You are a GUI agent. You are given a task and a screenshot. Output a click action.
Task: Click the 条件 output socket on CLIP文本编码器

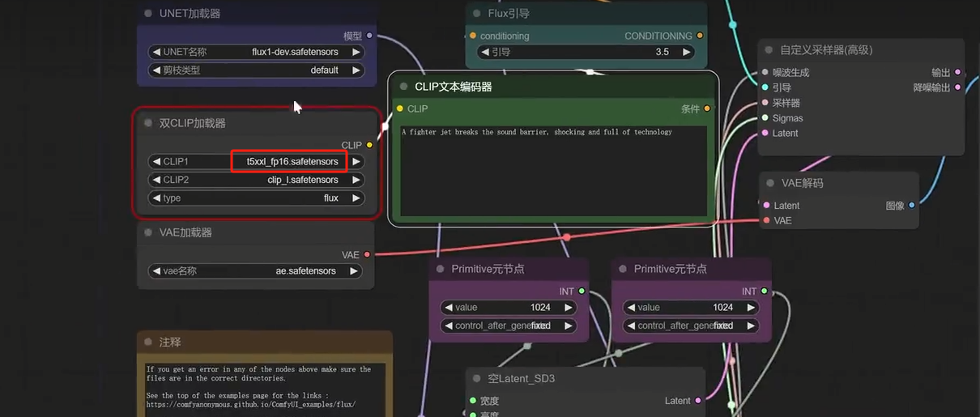(707, 109)
